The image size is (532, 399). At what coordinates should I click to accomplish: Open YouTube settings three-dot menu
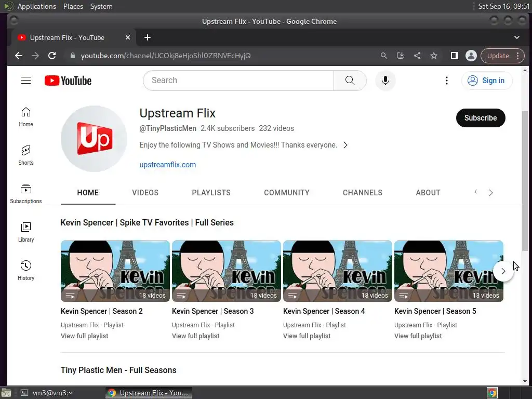pos(446,81)
